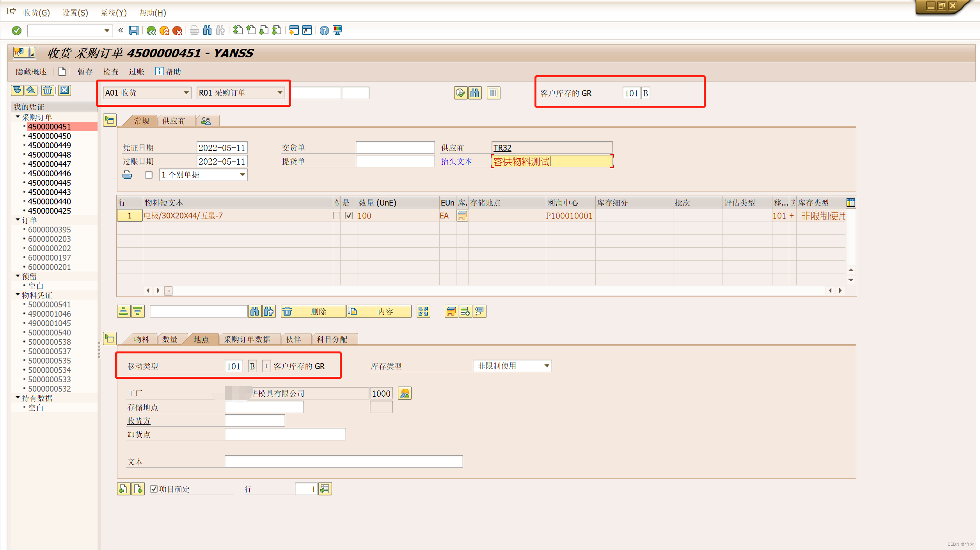The image size is (980, 550).
Task: Click table column settings icon in item grid
Action: (x=850, y=202)
